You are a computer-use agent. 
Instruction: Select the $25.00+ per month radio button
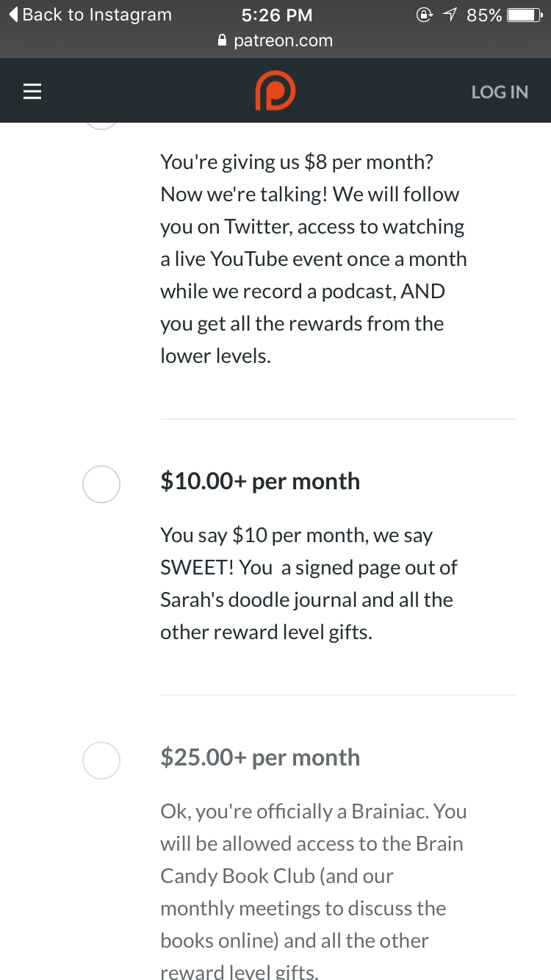101,760
